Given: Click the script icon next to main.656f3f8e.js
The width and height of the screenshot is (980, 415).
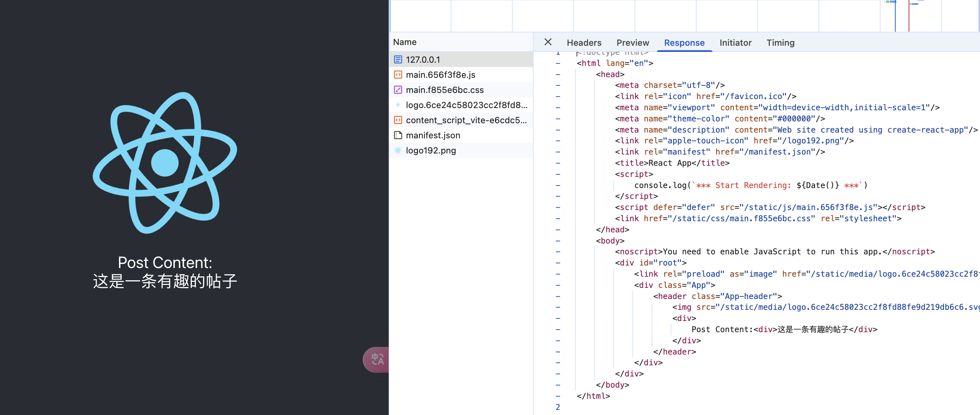Looking at the screenshot, I should coord(398,75).
